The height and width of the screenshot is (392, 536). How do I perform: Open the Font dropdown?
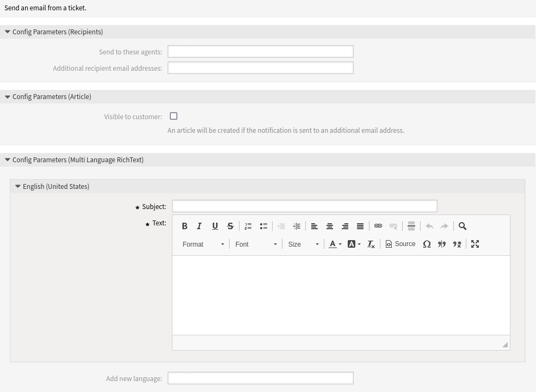[256, 244]
